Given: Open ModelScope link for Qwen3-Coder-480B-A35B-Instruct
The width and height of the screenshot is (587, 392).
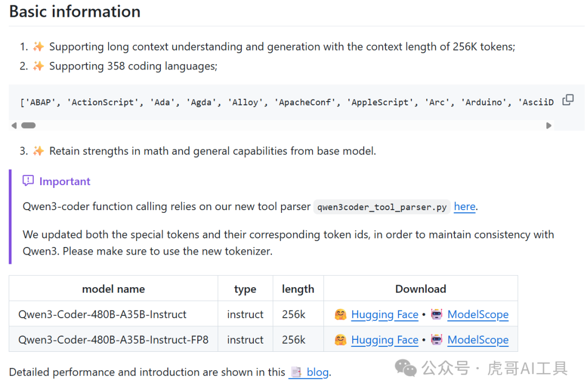Looking at the screenshot, I should tap(478, 314).
